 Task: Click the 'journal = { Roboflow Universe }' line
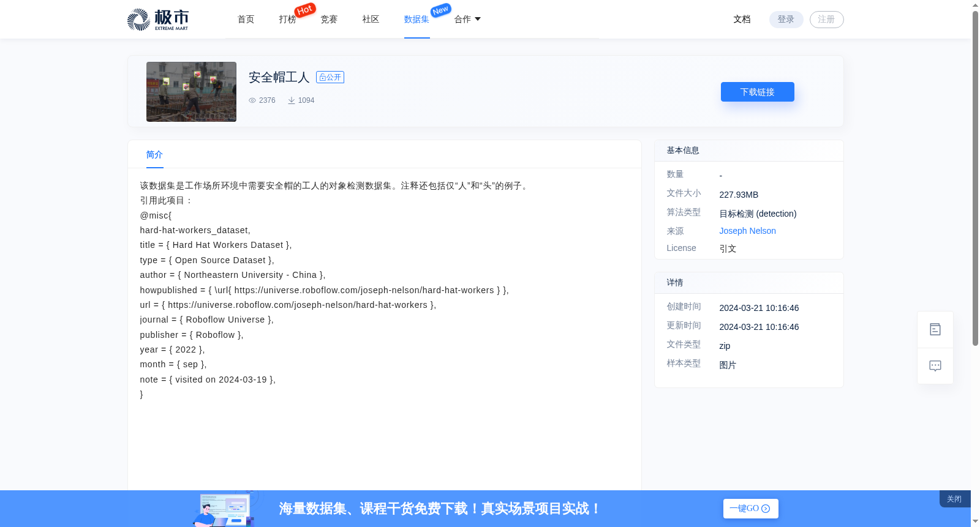[x=207, y=320]
